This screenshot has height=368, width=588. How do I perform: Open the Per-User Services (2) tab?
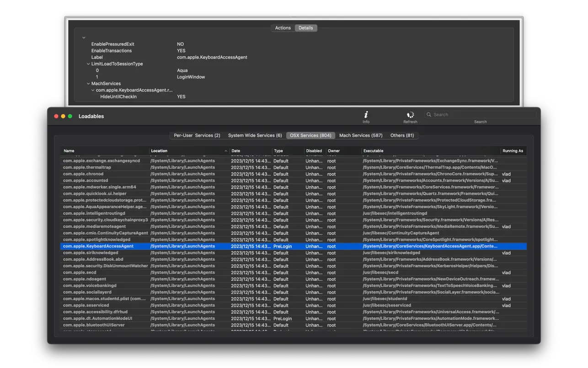click(197, 135)
